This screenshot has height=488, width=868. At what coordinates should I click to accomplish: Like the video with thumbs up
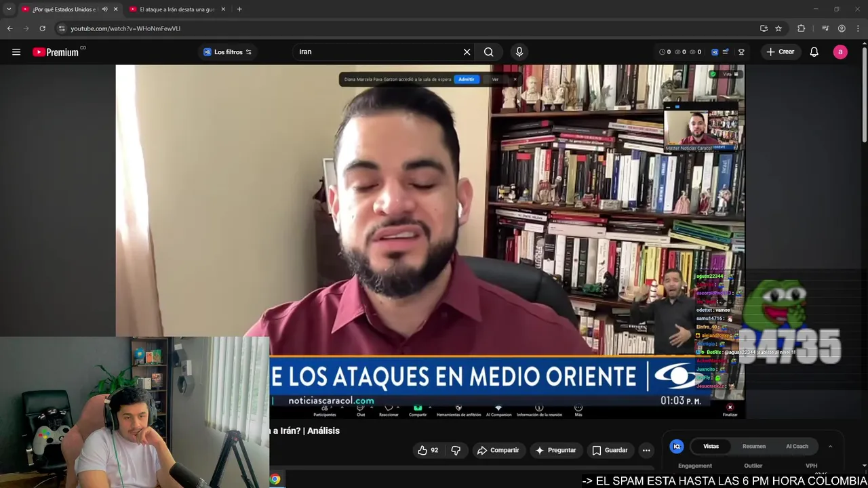pos(428,450)
